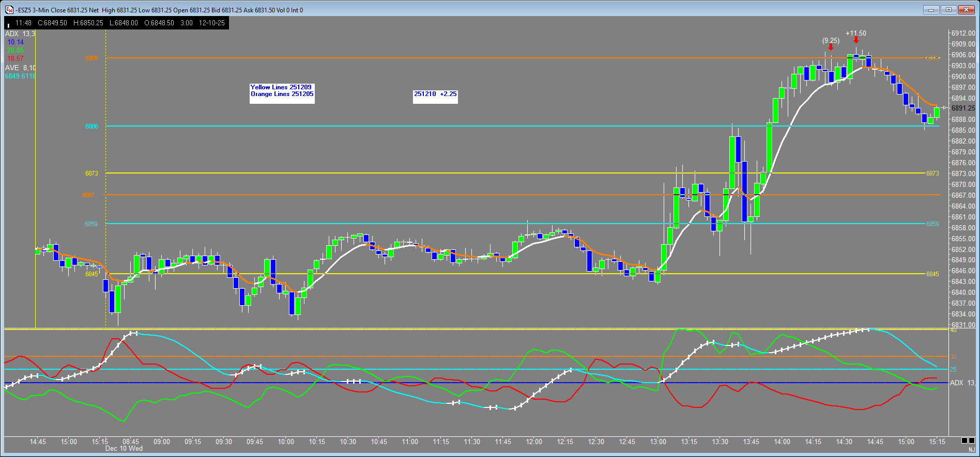Select the '251210 +2.25' text box
The height and width of the screenshot is (457, 980).
point(435,94)
